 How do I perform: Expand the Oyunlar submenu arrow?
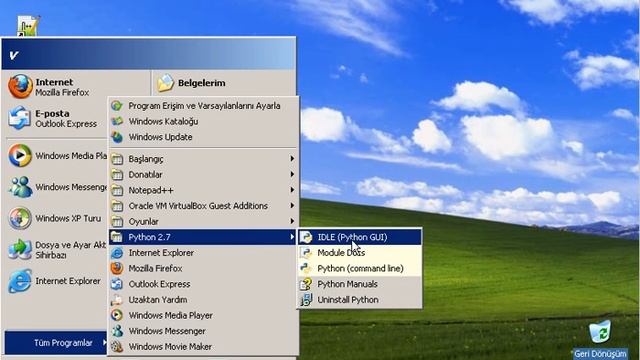click(x=292, y=221)
